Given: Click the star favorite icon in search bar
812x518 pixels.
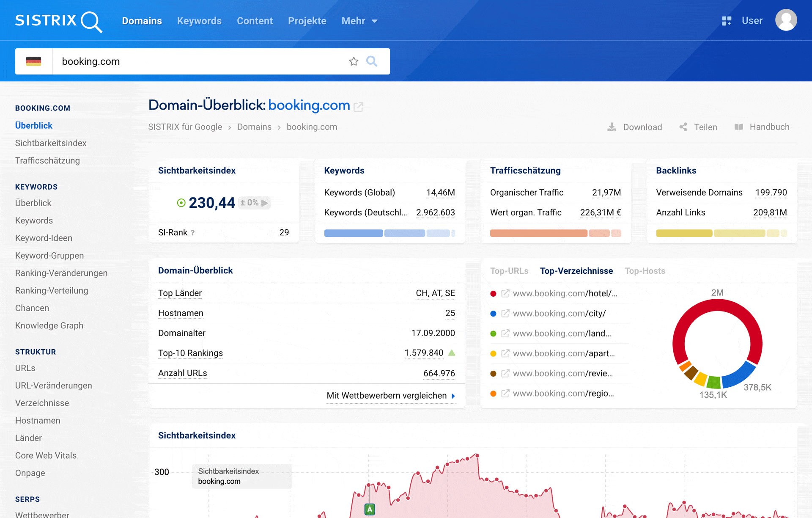Looking at the screenshot, I should [x=354, y=61].
